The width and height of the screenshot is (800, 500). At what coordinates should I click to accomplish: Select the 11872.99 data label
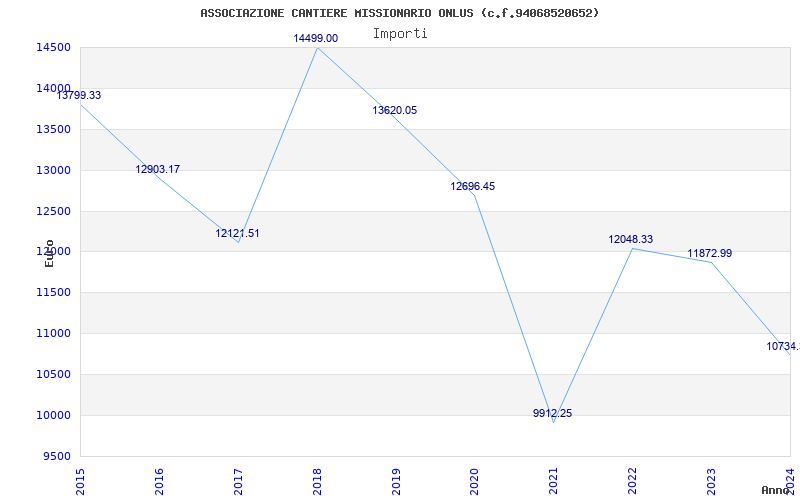(x=710, y=254)
